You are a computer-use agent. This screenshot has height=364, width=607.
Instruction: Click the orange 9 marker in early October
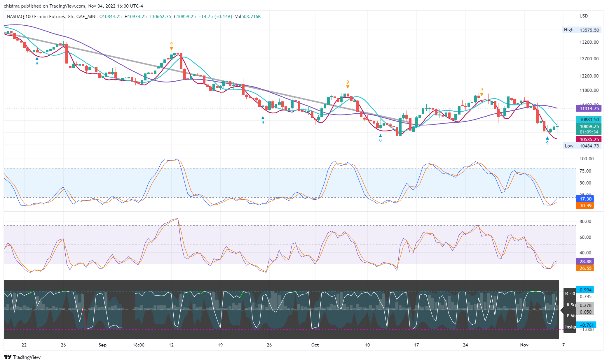pos(348,84)
